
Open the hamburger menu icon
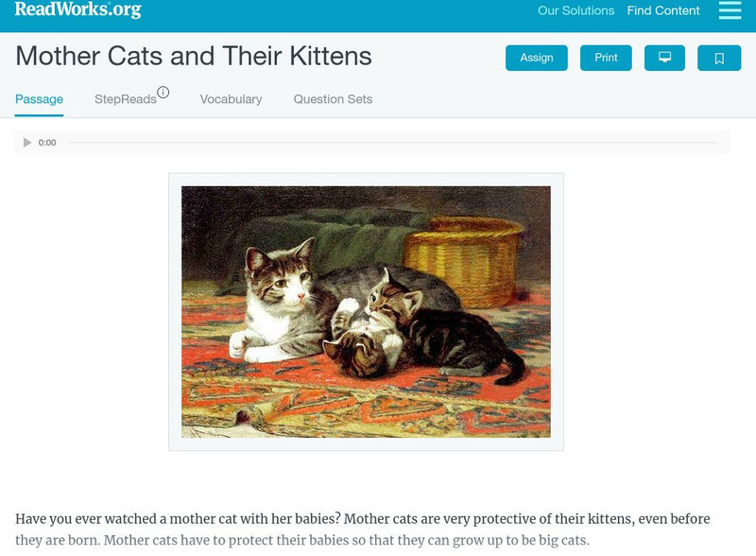[x=730, y=10]
